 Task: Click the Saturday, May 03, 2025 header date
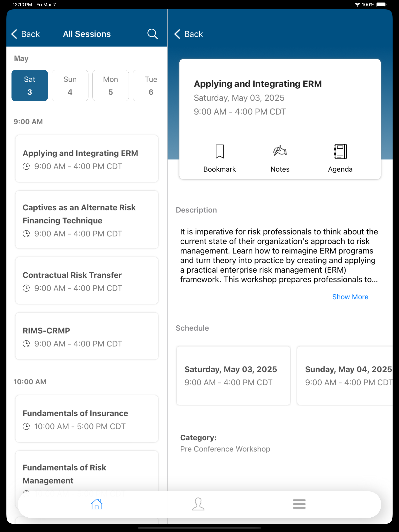click(239, 98)
